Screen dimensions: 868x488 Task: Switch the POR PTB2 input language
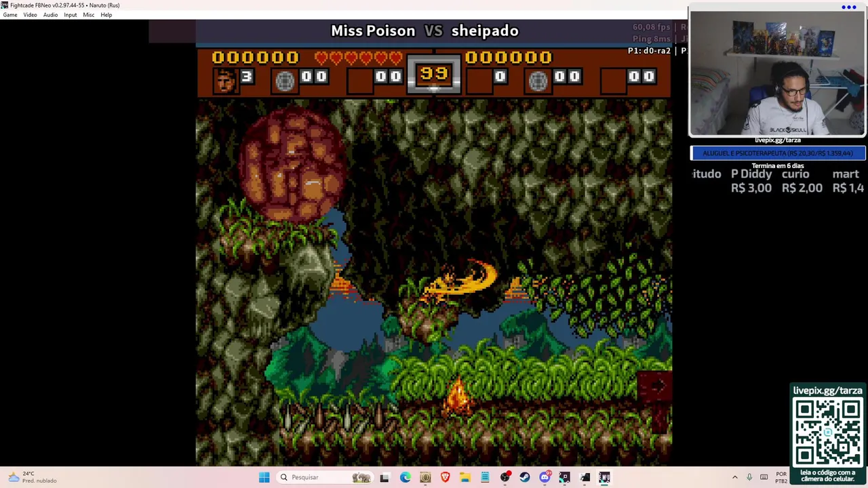pyautogui.click(x=781, y=477)
